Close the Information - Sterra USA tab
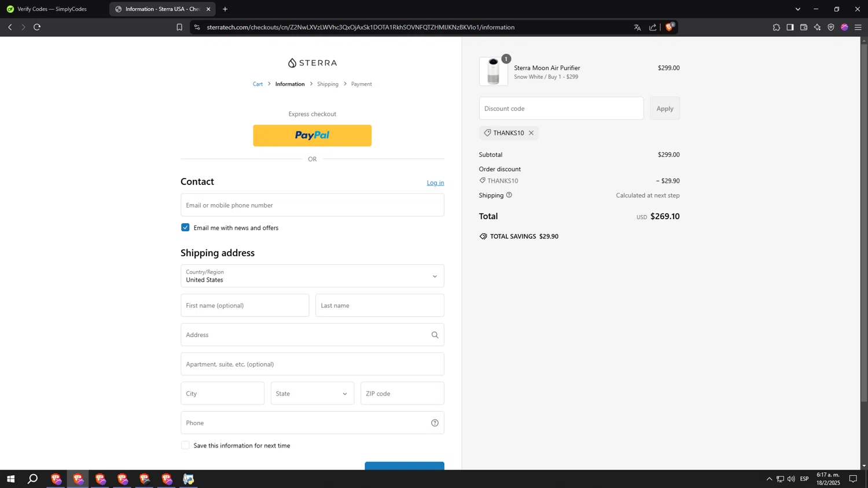868x488 pixels. [x=208, y=9]
